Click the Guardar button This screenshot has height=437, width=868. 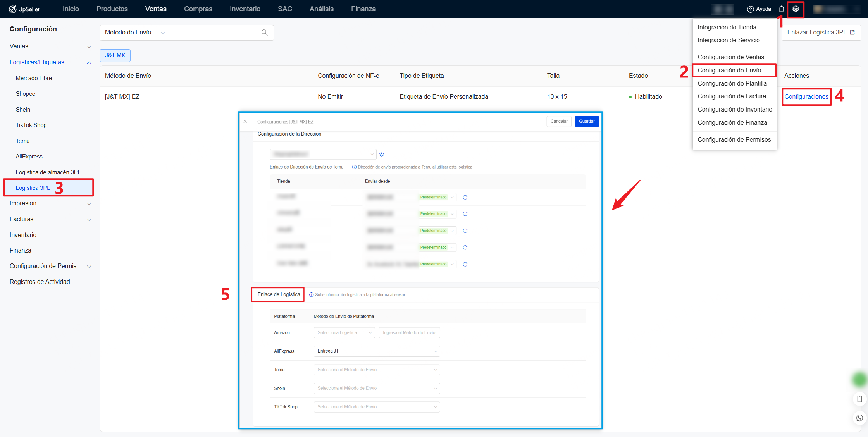pos(587,121)
